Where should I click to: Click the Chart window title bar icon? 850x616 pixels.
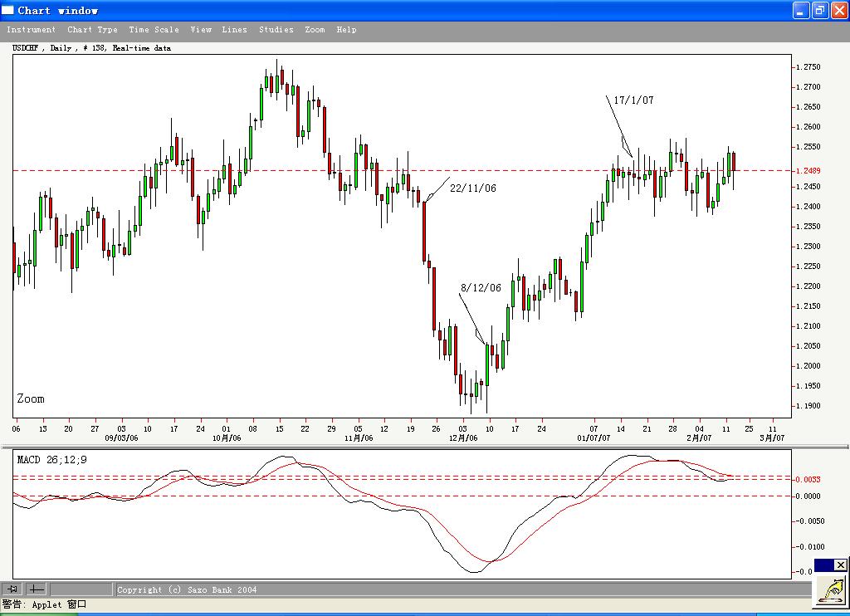(x=7, y=10)
